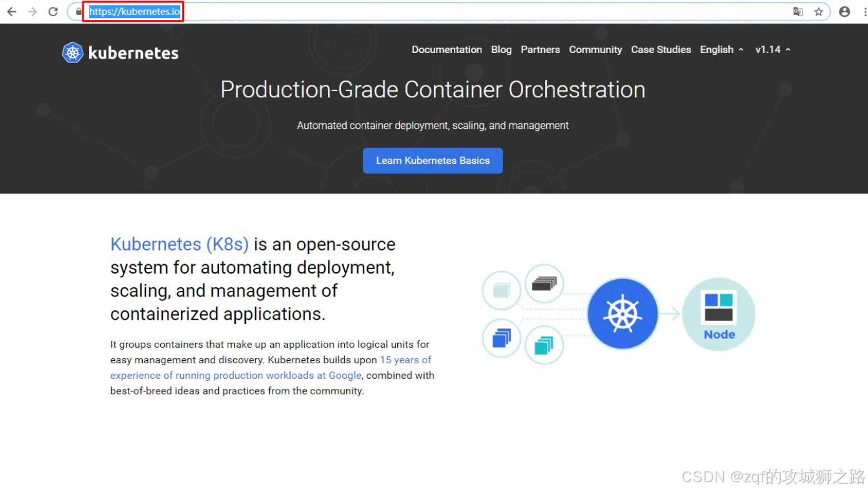Open the Community menu item
Viewport: 868px width, 491px height.
(x=596, y=50)
